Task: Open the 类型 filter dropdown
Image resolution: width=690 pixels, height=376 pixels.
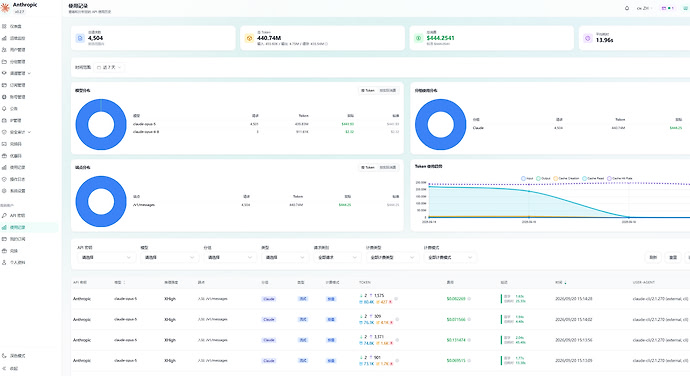Action: 284,257
